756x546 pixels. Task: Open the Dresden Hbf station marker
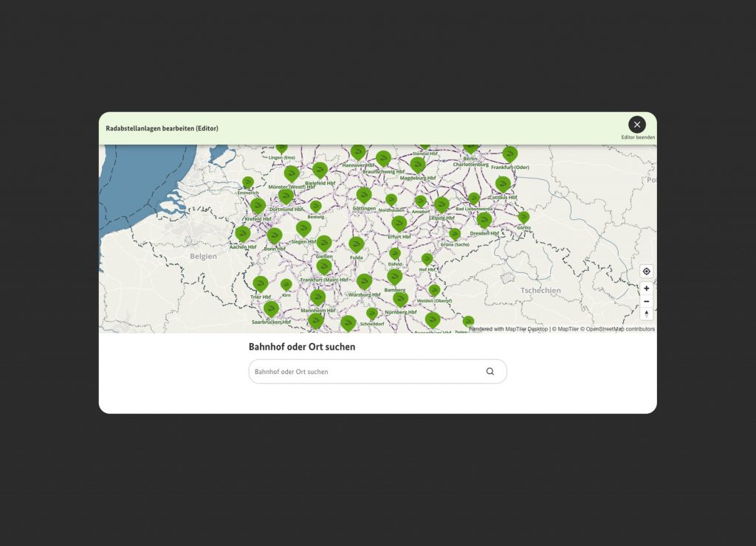pyautogui.click(x=484, y=219)
